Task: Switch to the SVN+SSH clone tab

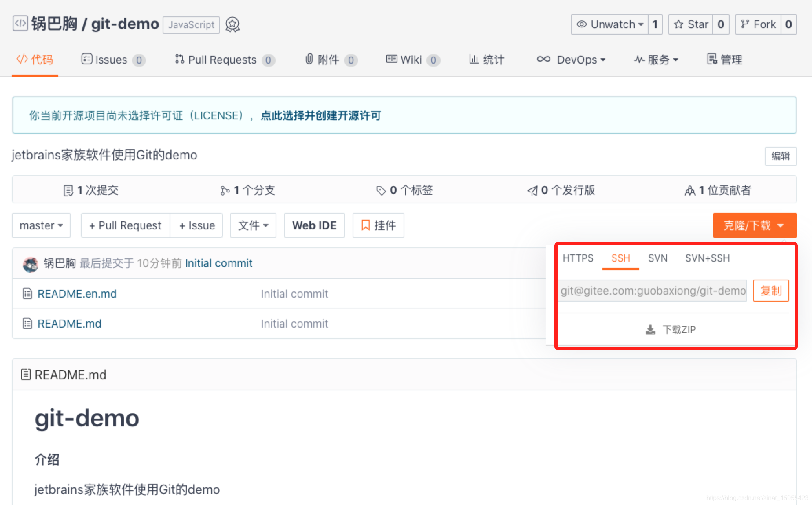Action: pos(708,258)
